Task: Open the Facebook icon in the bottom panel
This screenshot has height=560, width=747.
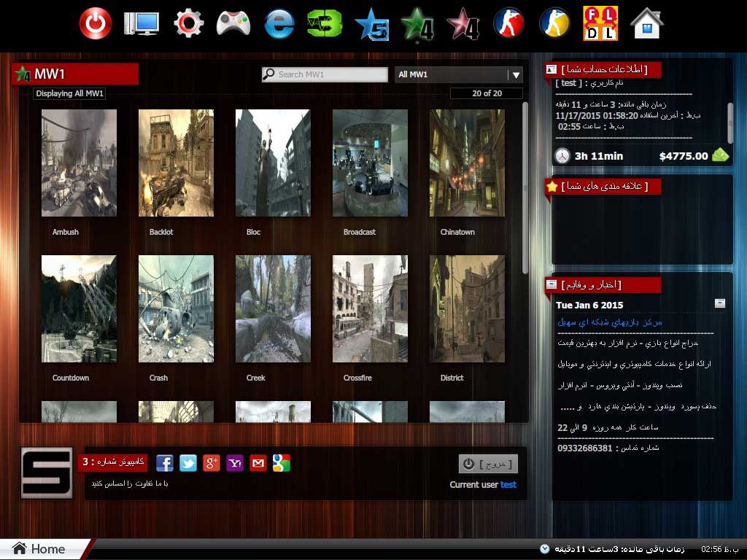Action: [x=165, y=463]
